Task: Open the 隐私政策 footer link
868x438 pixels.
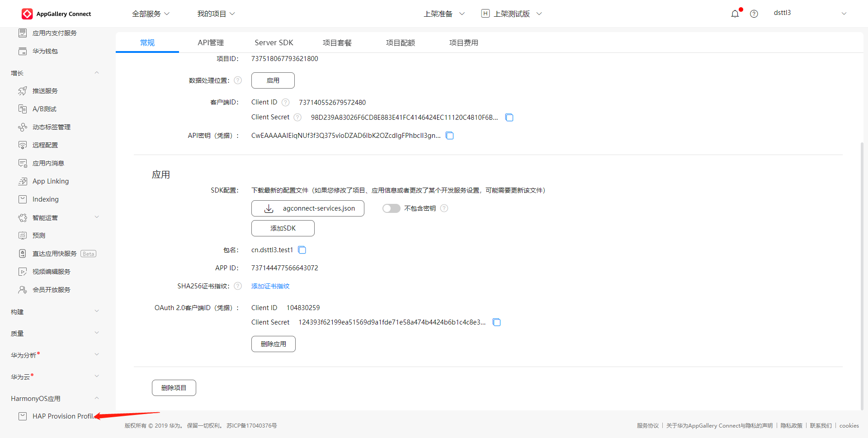Action: pos(792,426)
